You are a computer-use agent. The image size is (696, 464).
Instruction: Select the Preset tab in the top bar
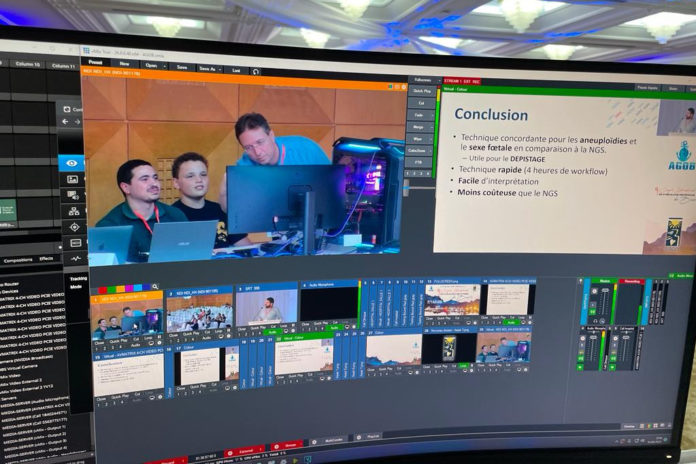(x=94, y=62)
